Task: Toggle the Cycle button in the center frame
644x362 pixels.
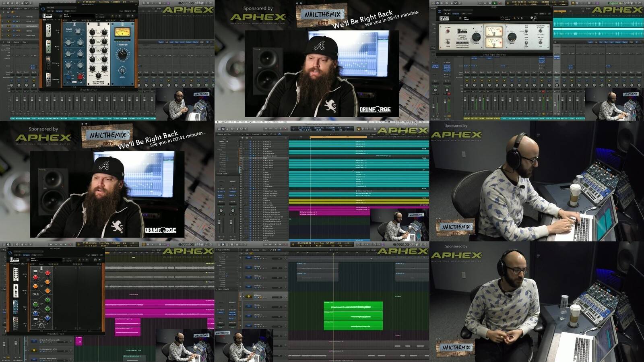Action: coord(359,129)
